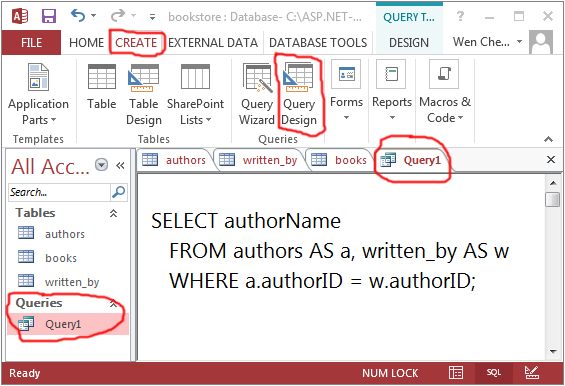Open the CREATE ribbon tab
This screenshot has height=386, width=565.
[x=136, y=43]
